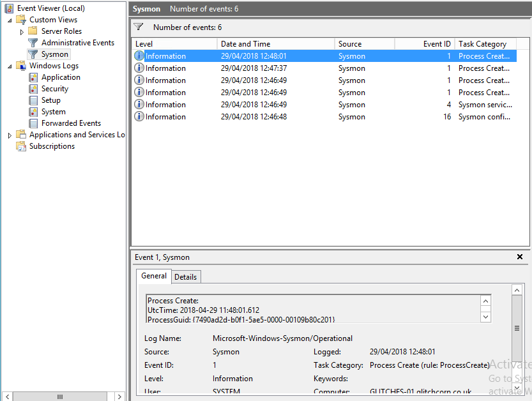Click the Administrative Events filter icon
Viewport: 532px width, 401px height.
click(x=33, y=43)
